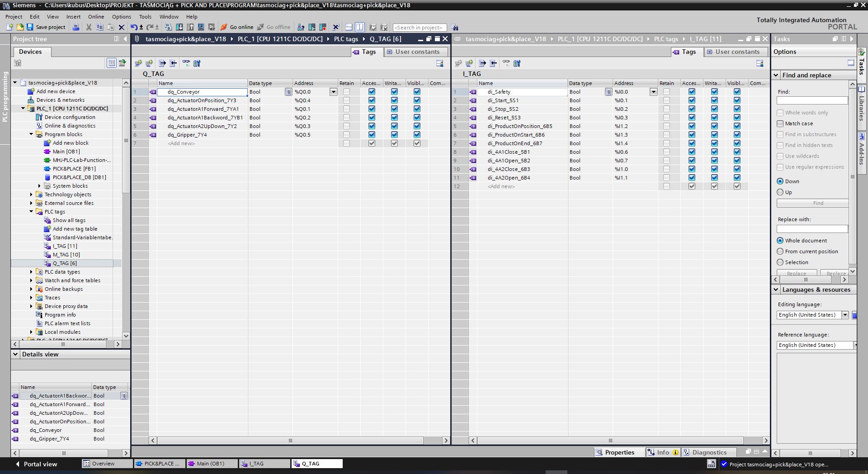Viewport: 868px width, 474px height.
Task: Open the address dropdown for dq_Conveyor
Action: [334, 92]
